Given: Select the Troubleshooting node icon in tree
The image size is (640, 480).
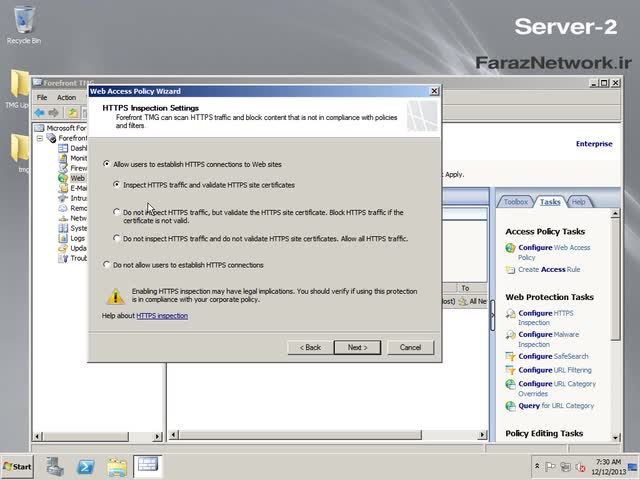Looking at the screenshot, I should pos(63,258).
